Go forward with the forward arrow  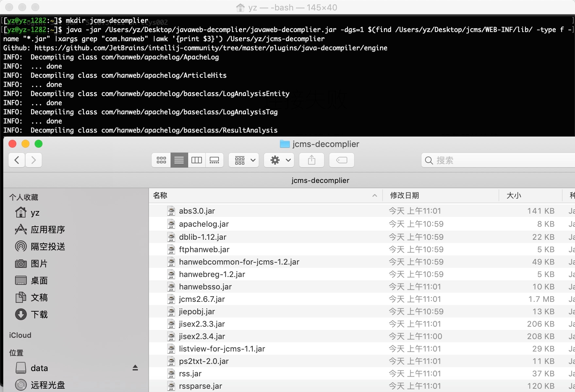tap(33, 160)
